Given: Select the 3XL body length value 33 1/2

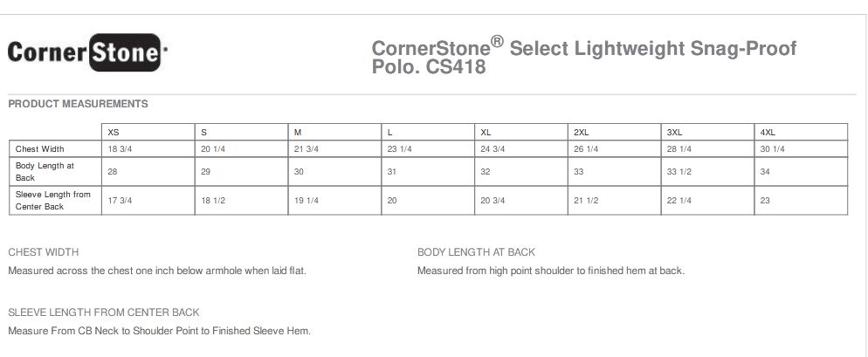Looking at the screenshot, I should [x=679, y=172].
